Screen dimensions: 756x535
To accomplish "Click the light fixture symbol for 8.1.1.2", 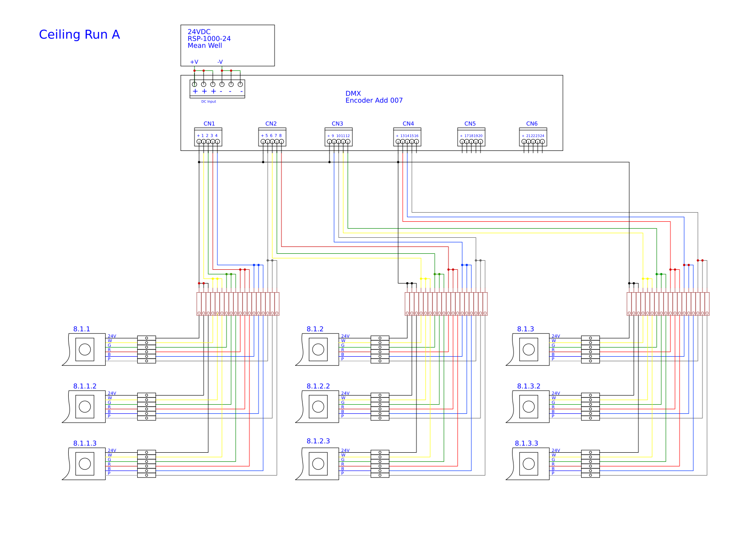I will click(84, 407).
